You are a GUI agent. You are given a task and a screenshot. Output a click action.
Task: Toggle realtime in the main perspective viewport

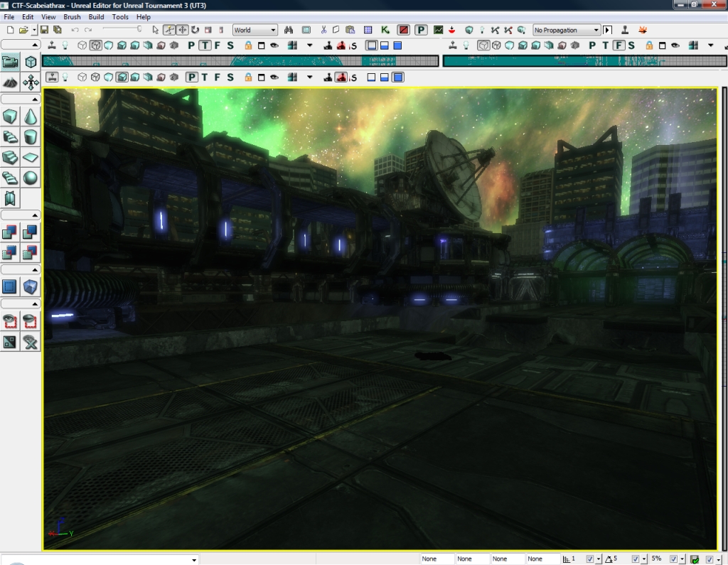tap(52, 77)
